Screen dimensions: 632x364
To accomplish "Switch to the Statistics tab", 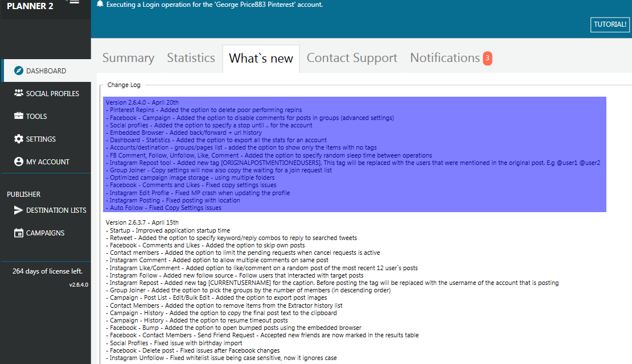I will [191, 58].
